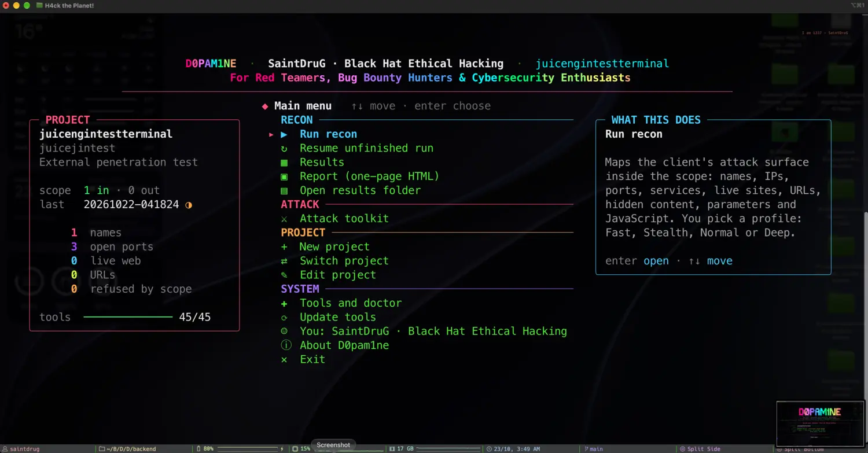Click the 'External penetration test' line
868x453 pixels.
pos(119,163)
